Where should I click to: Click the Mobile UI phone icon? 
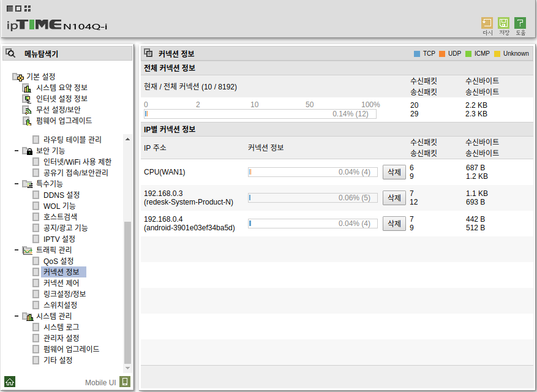tap(125, 382)
